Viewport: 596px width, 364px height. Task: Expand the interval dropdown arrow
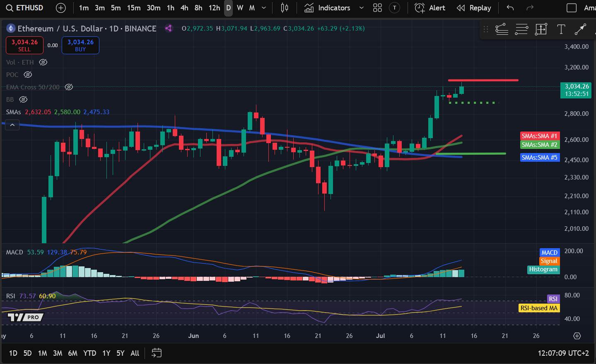tap(264, 8)
